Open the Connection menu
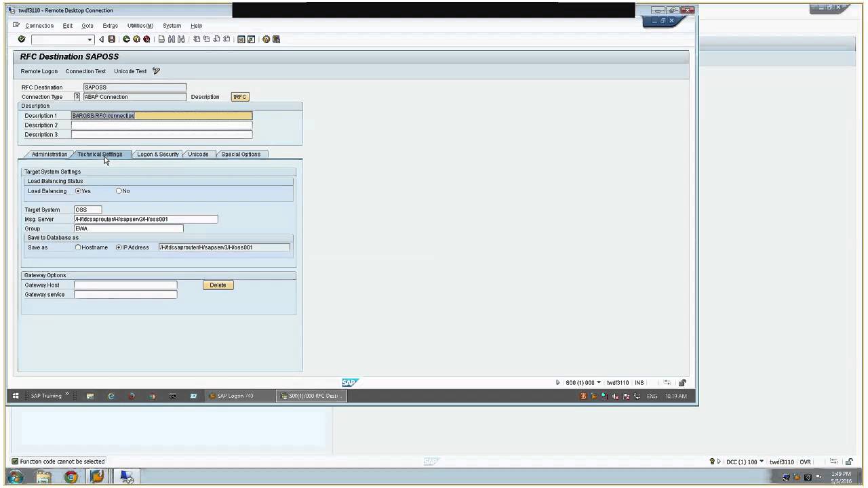868x488 pixels. (x=39, y=26)
